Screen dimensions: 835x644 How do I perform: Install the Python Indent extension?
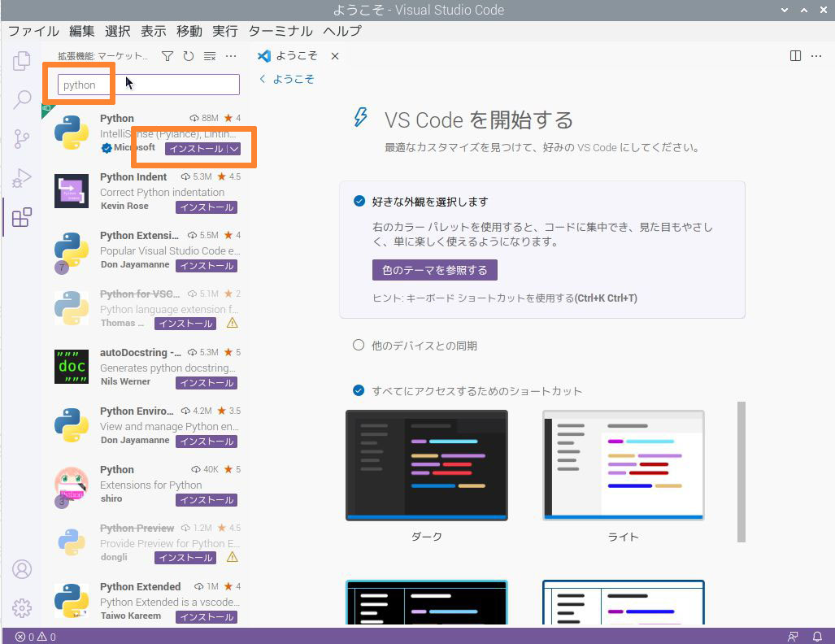point(206,207)
